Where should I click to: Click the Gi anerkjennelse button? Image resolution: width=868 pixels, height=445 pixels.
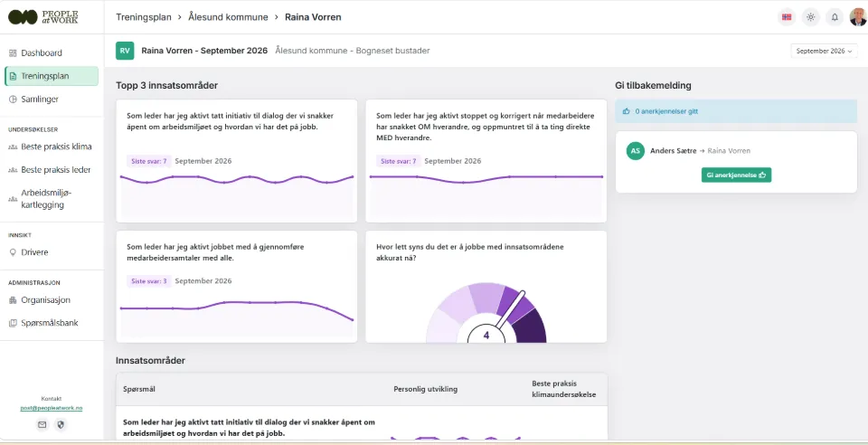tap(736, 175)
